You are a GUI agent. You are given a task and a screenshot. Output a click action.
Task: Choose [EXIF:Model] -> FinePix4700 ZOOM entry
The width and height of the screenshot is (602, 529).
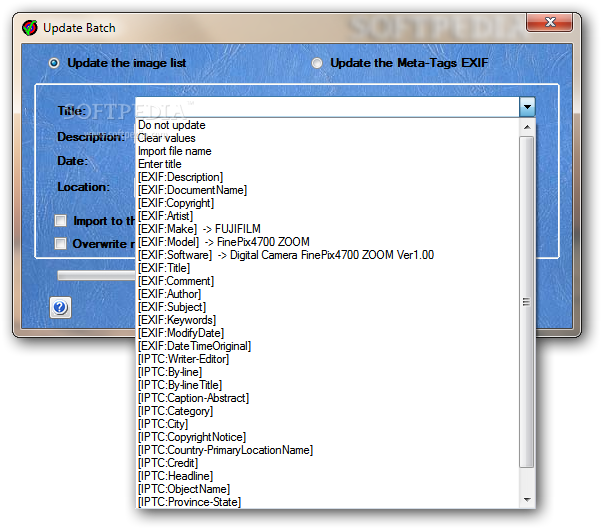(328, 242)
